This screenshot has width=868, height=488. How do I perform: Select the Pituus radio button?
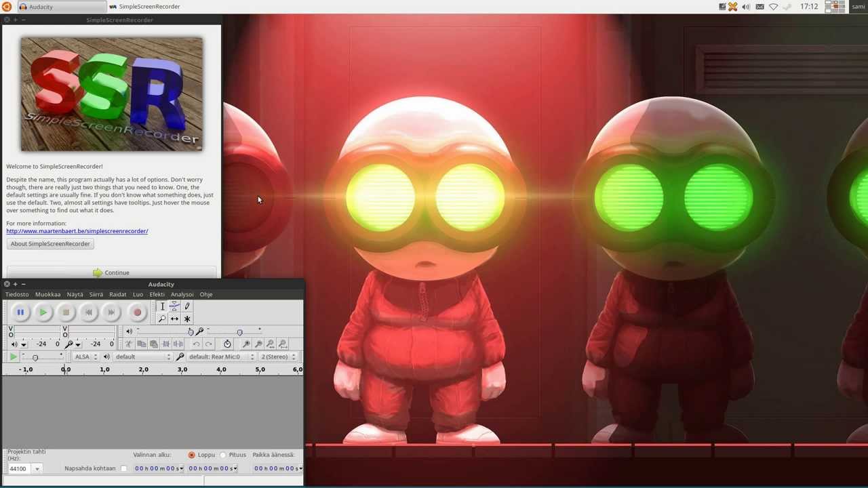coord(222,455)
